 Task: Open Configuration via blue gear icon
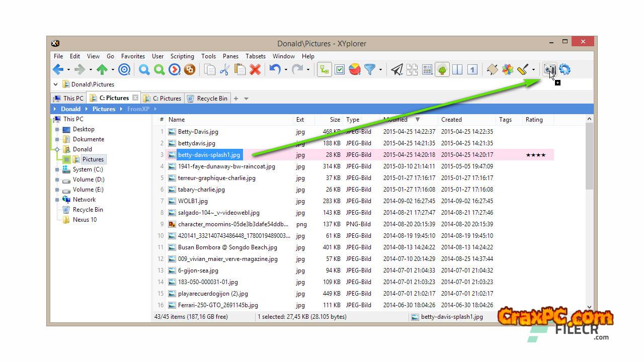[x=565, y=70]
